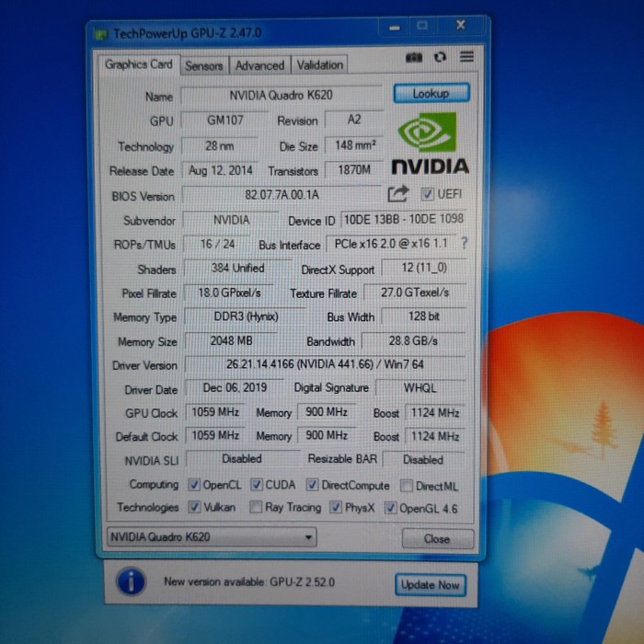
Task: Click Digital Signature value WHQL
Action: click(x=420, y=388)
